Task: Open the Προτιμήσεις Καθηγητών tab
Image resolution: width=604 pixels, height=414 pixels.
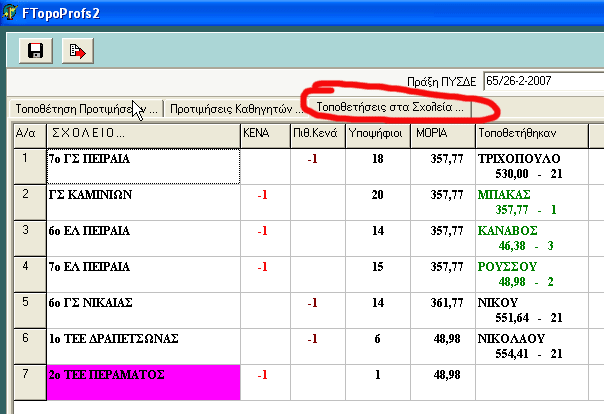Action: click(x=235, y=108)
